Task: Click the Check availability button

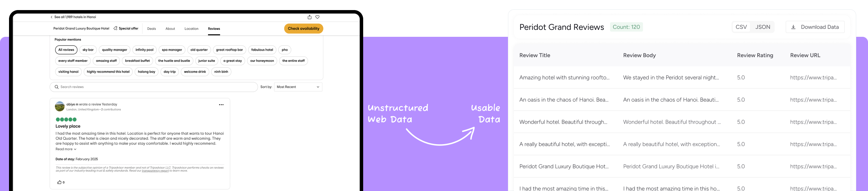Action: pyautogui.click(x=303, y=28)
